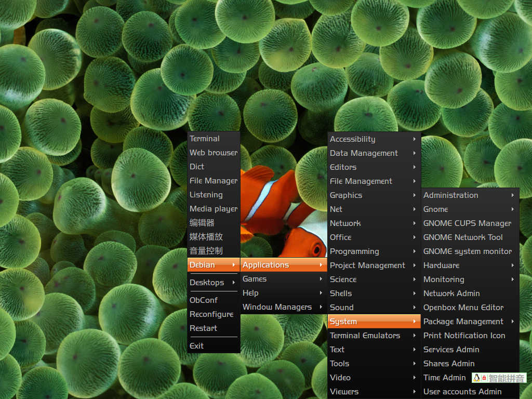Screen dimensions: 532x399
Task: Launch Terminal from the root menu
Action: coord(214,139)
